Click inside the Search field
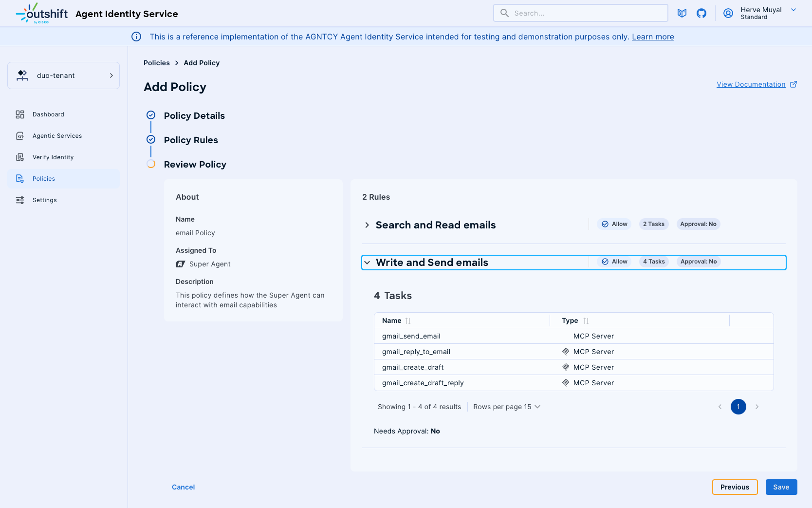This screenshot has width=812, height=508. point(560,13)
